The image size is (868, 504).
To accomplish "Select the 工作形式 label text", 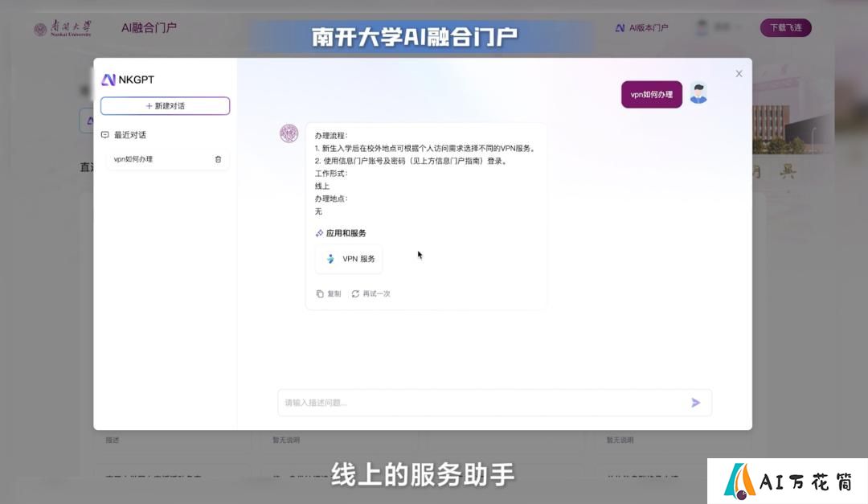I will pos(331,174).
